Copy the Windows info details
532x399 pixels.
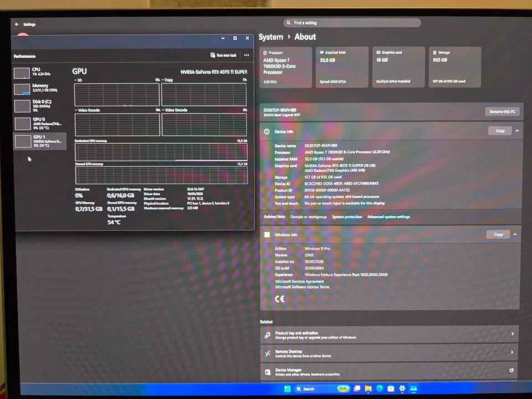(498, 234)
